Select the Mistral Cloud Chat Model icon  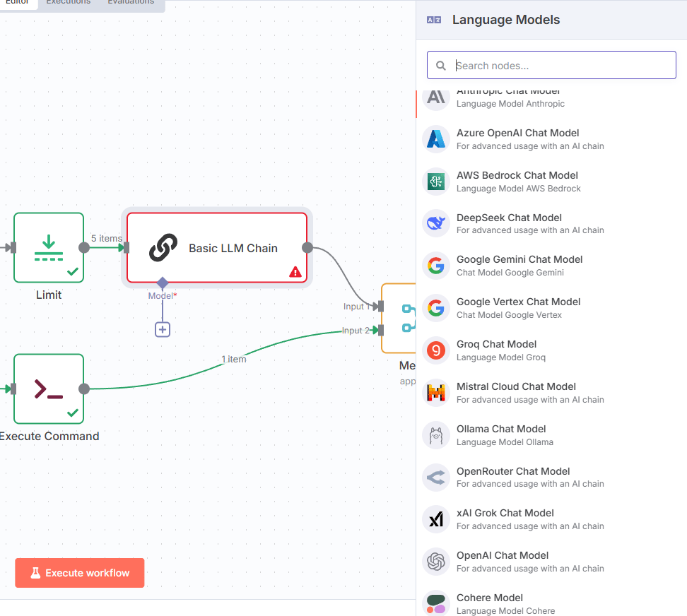pyautogui.click(x=436, y=393)
